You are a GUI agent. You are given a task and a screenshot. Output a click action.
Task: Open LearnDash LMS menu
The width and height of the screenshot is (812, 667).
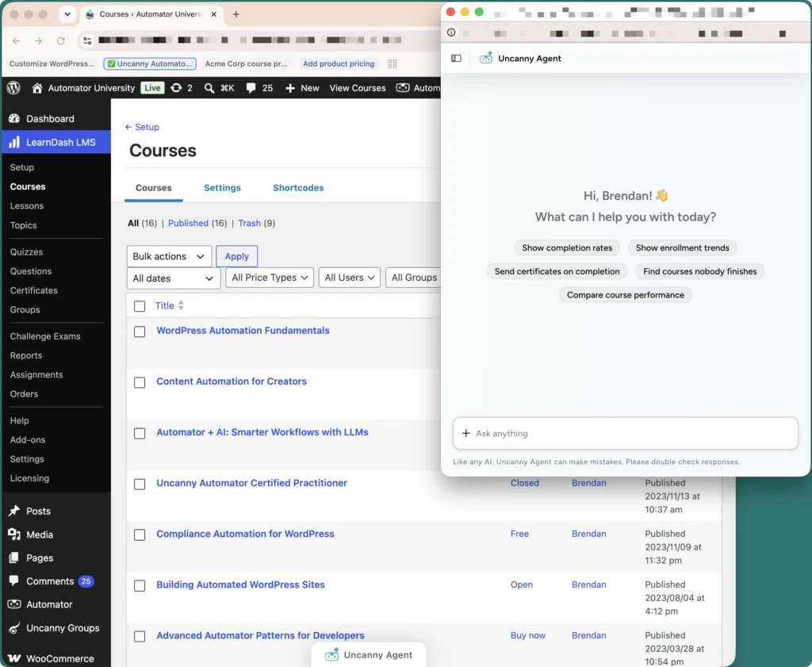[x=56, y=142]
